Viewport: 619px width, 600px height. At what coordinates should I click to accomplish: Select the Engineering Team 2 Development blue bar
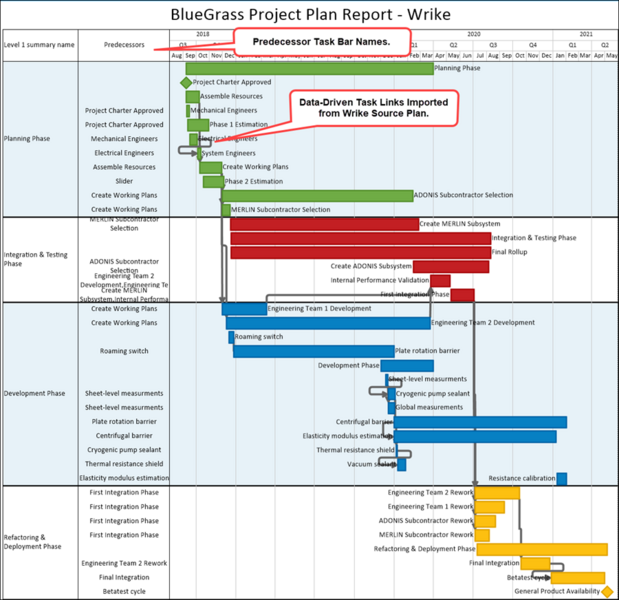pyautogui.click(x=328, y=323)
